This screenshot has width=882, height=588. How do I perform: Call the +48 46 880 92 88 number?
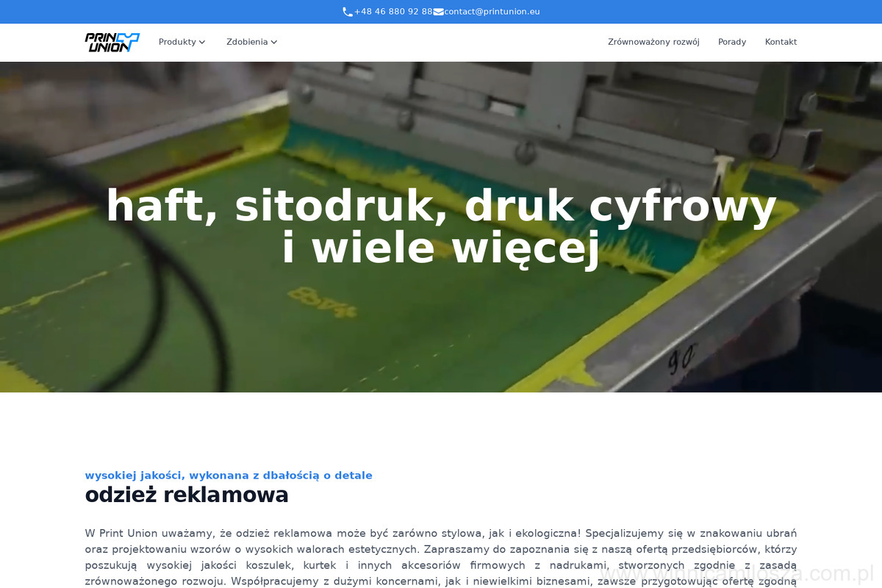[393, 12]
